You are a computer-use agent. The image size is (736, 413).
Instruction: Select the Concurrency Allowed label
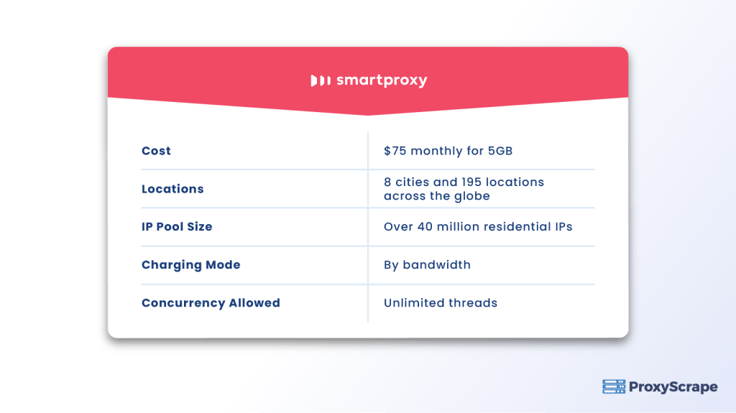click(211, 303)
